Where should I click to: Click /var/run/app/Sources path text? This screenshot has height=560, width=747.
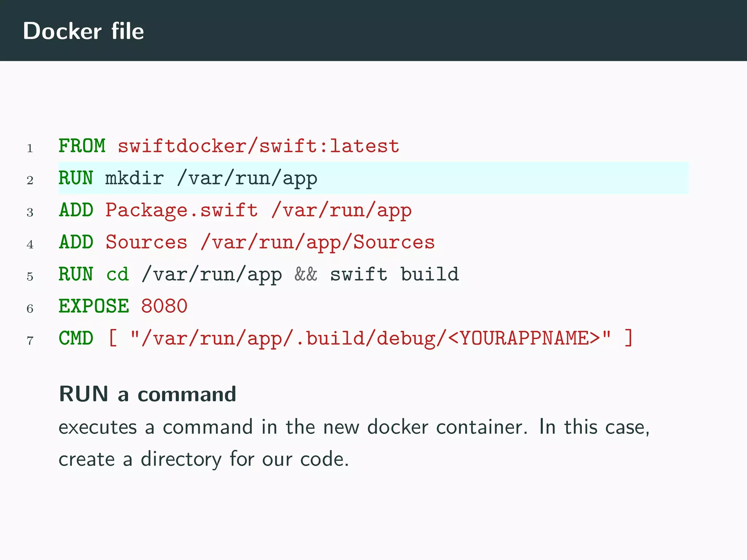[x=317, y=243]
